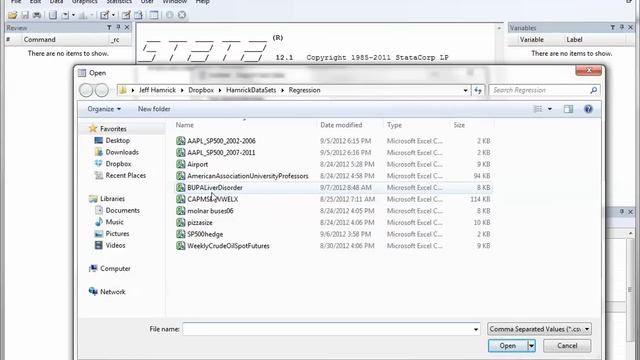Pin the Variables panel
The width and height of the screenshot is (640, 360).
tap(621, 27)
